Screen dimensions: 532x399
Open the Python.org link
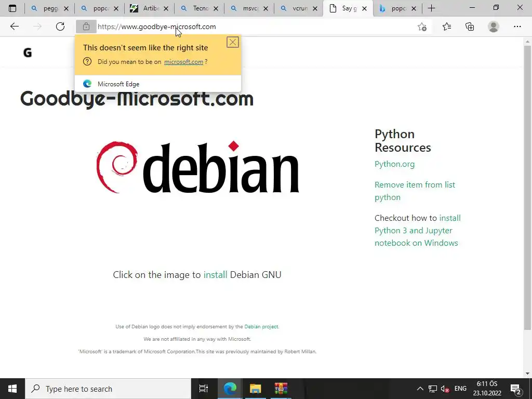click(395, 164)
